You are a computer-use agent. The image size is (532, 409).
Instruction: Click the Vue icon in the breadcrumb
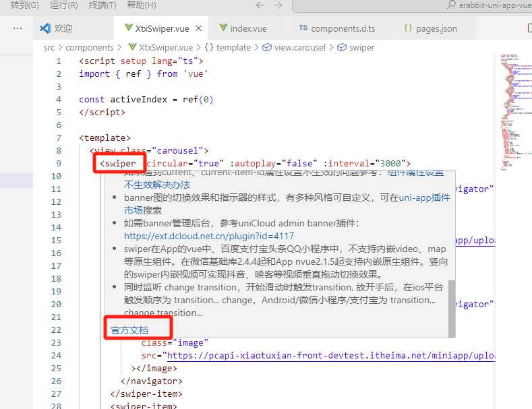click(132, 47)
